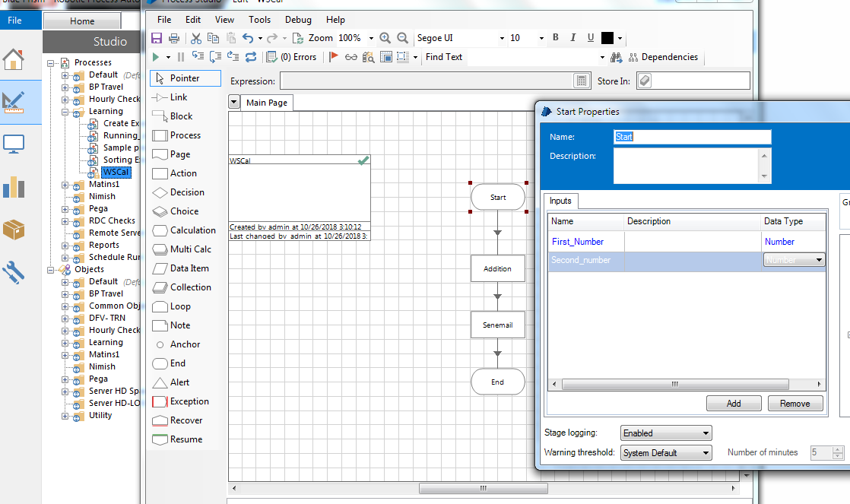The width and height of the screenshot is (850, 504).
Task: Click the watch glasses icon
Action: coord(351,57)
